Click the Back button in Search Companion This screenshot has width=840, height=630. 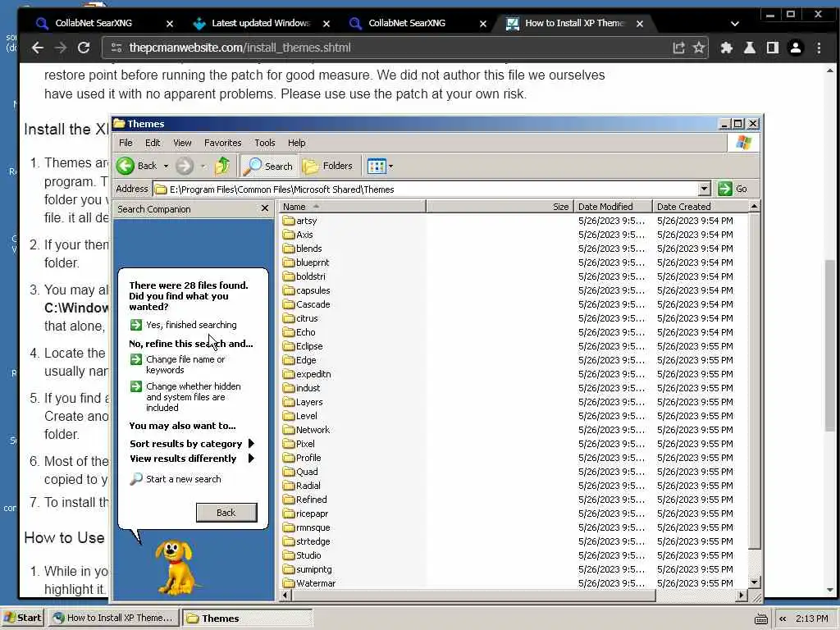[226, 513]
